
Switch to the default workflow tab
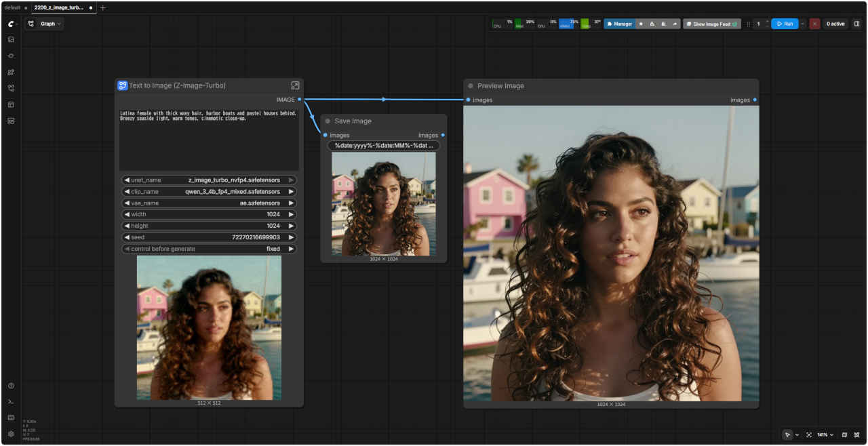pos(13,7)
